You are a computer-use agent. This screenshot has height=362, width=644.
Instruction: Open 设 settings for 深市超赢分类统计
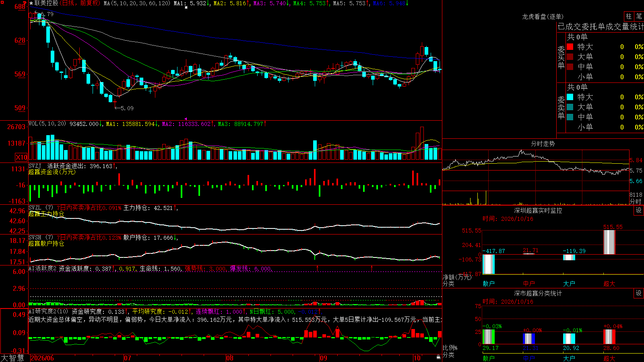[x=639, y=293]
